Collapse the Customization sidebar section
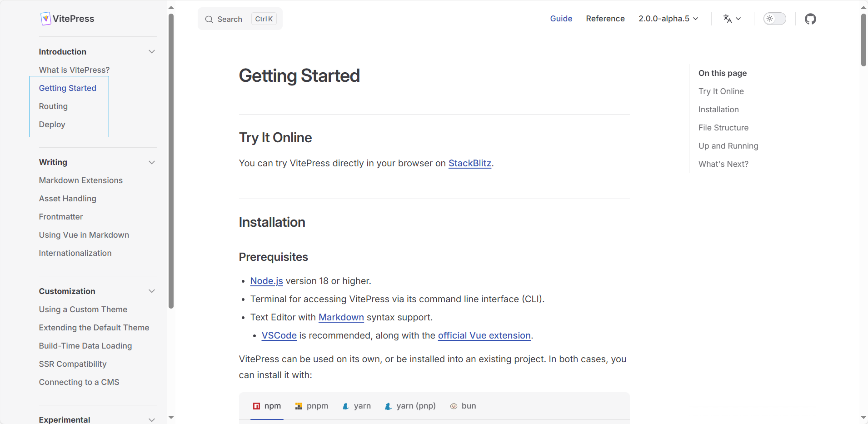868x424 pixels. tap(152, 291)
